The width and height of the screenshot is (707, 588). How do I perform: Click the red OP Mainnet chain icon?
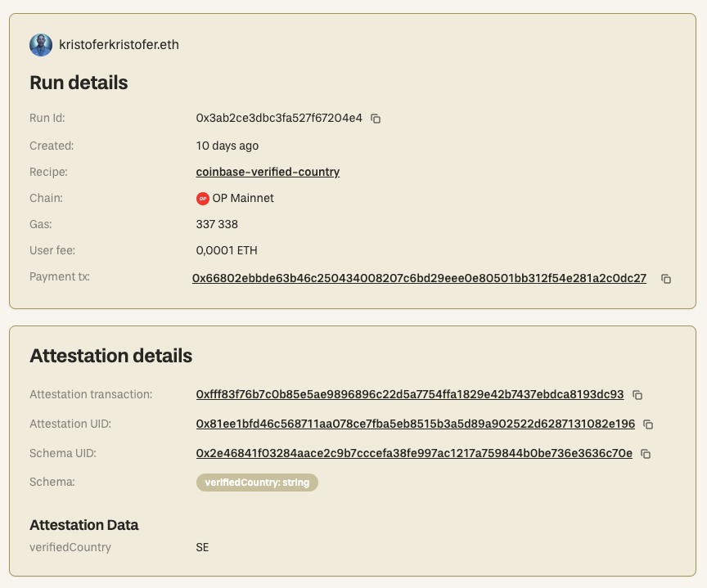[202, 199]
